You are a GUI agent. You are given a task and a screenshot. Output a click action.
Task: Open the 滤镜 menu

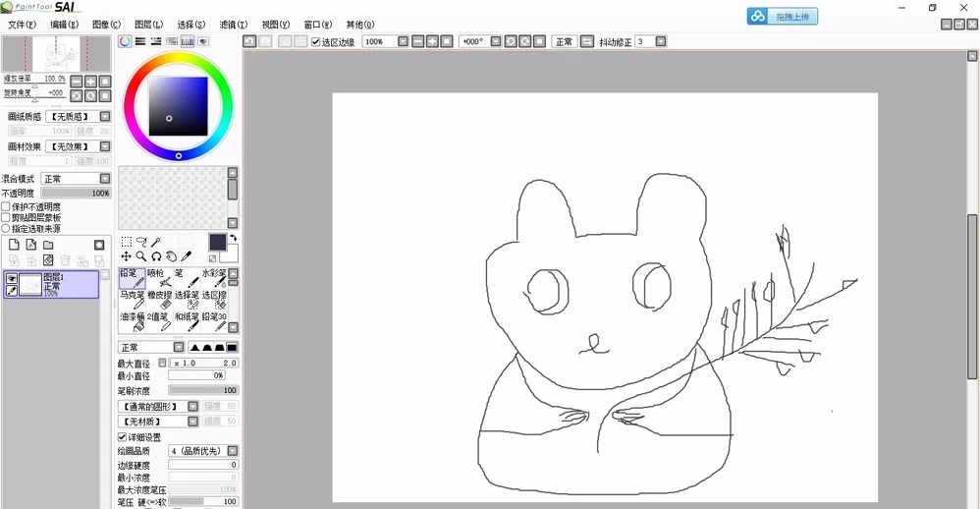(233, 25)
